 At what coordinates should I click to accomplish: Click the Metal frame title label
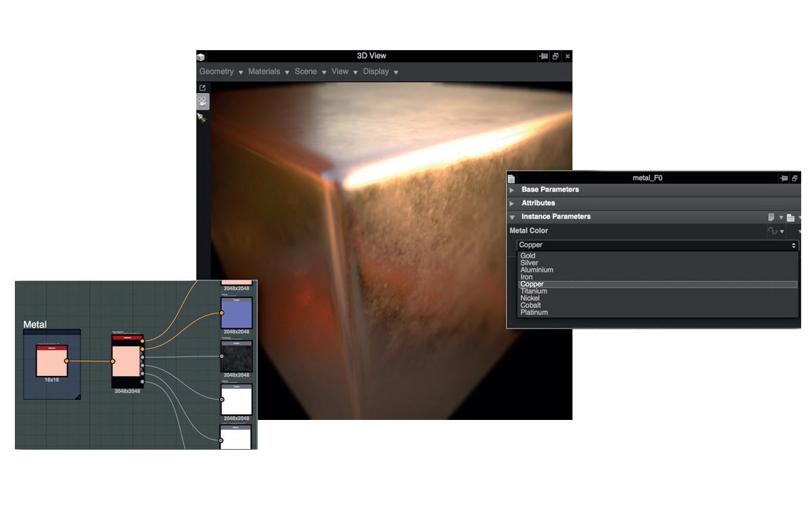(x=35, y=325)
